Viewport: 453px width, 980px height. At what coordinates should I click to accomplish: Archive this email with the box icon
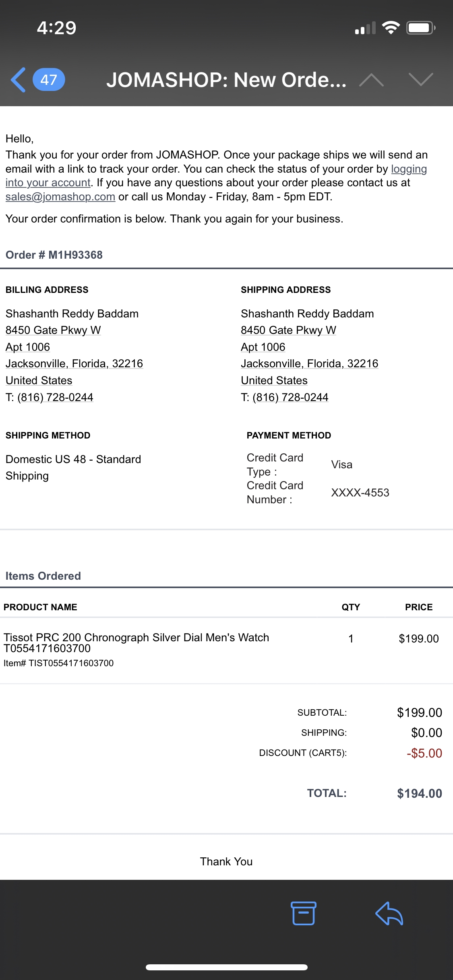pos(303,913)
